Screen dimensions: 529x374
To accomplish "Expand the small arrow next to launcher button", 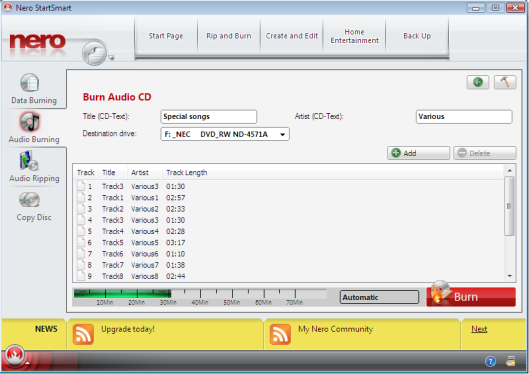I will [111, 58].
